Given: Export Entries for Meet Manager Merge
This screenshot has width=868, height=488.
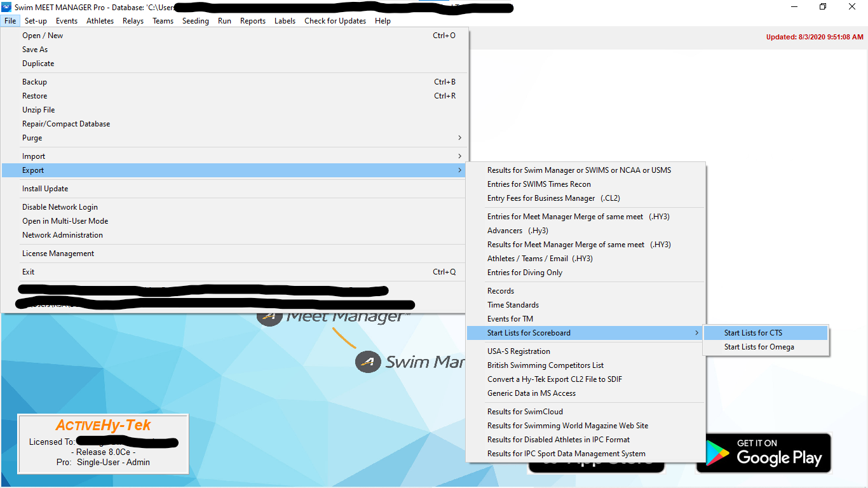Looking at the screenshot, I should point(586,217).
